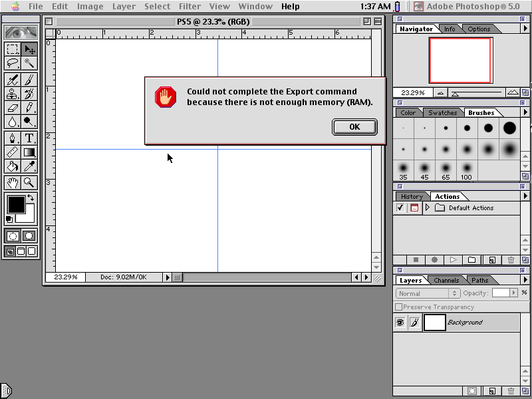The image size is (532, 399).
Task: Select the Rubber Stamp tool
Action: coord(13,94)
